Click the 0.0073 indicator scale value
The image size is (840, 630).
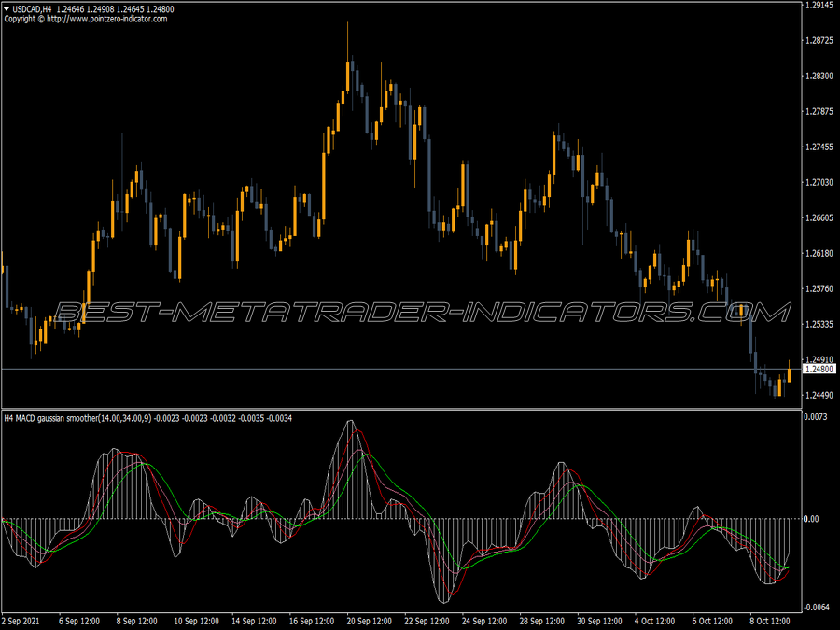pos(816,417)
